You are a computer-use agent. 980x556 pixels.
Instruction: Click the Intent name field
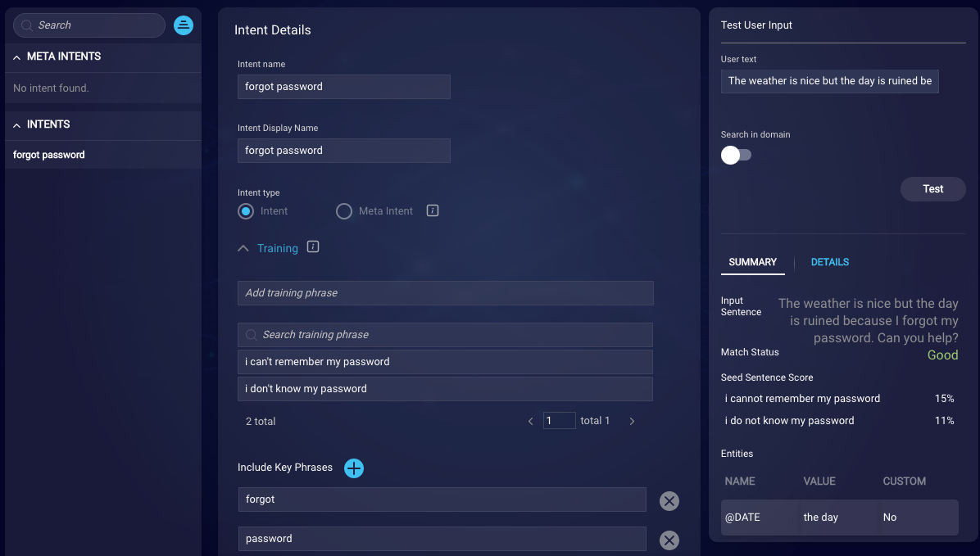tap(344, 87)
